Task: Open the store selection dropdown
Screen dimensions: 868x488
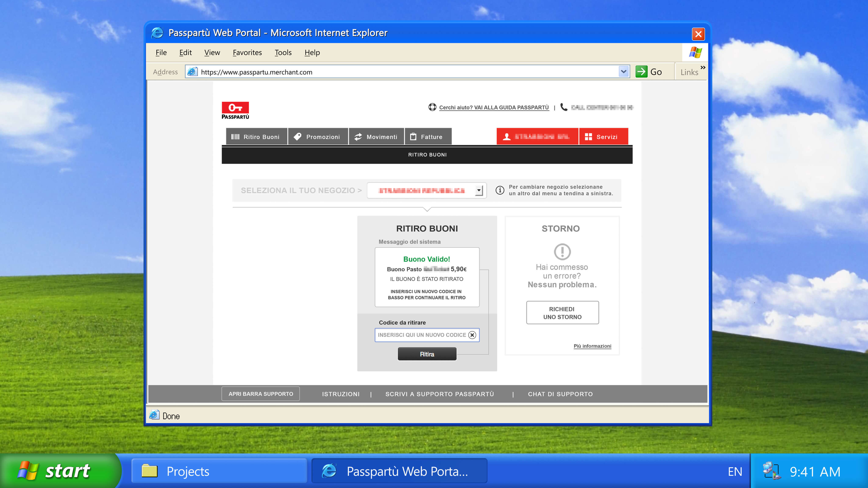Action: tap(479, 190)
